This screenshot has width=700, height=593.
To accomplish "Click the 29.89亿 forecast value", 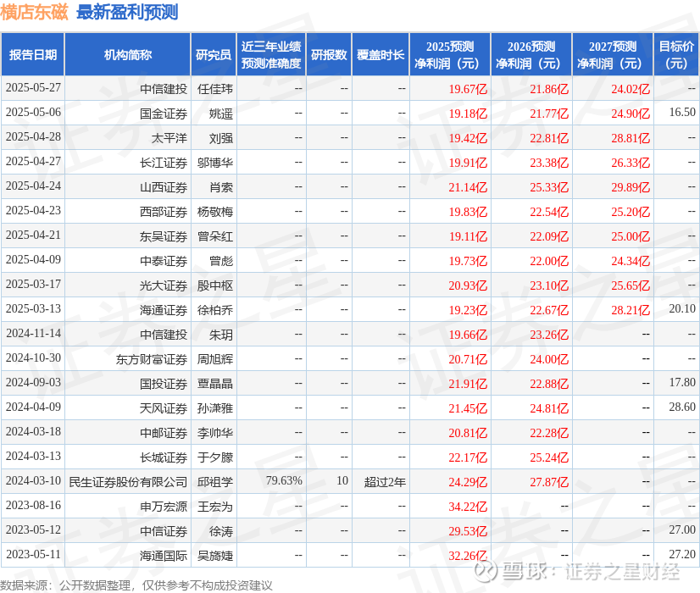I will pos(631,187).
